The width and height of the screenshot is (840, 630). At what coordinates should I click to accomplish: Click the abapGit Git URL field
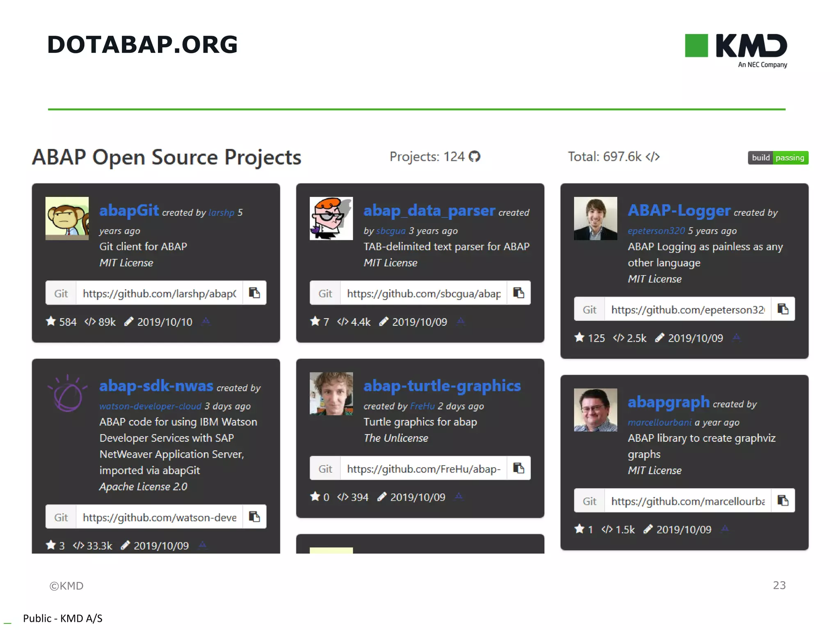pos(159,293)
